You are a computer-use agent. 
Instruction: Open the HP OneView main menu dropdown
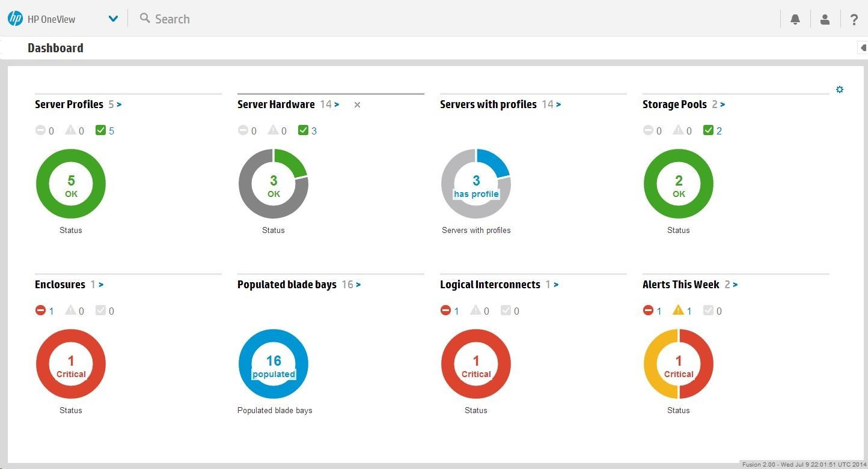[113, 19]
